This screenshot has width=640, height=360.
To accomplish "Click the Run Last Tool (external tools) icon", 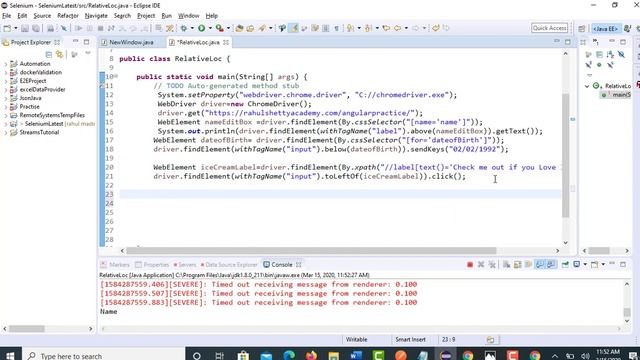I will click(x=220, y=28).
